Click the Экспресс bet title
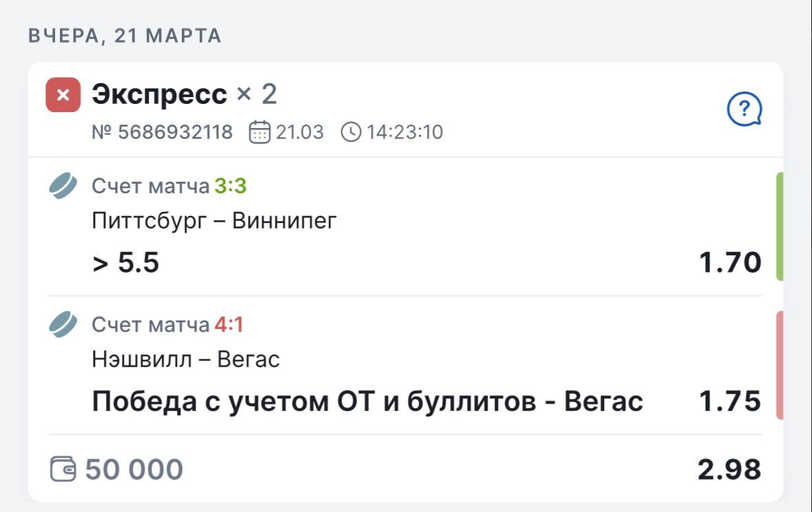This screenshot has height=512, width=812. pos(159,94)
